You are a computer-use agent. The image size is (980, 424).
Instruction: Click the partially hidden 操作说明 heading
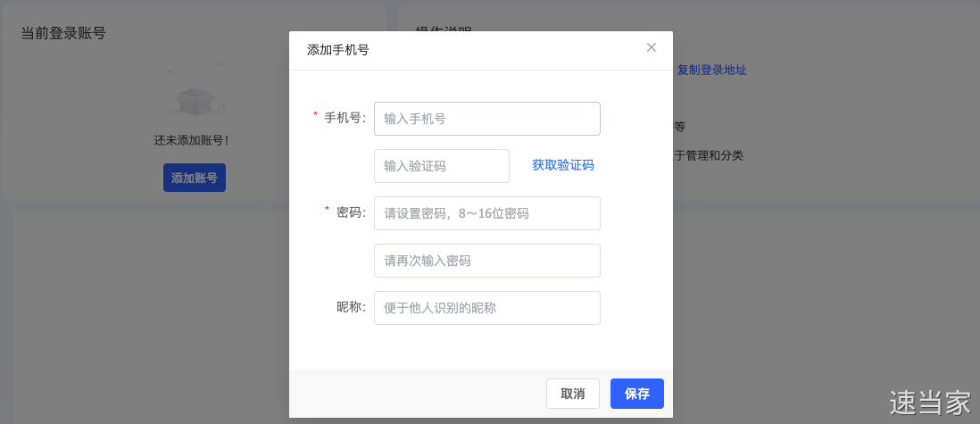coord(444,29)
